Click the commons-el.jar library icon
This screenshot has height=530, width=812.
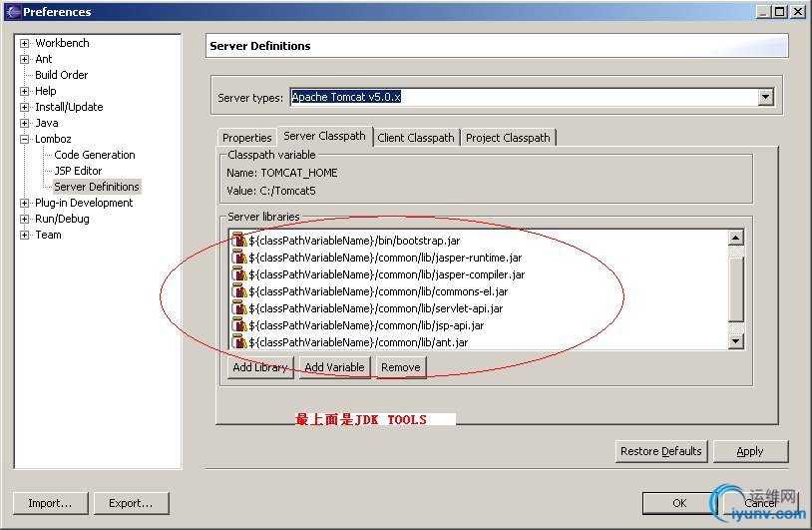(x=238, y=291)
